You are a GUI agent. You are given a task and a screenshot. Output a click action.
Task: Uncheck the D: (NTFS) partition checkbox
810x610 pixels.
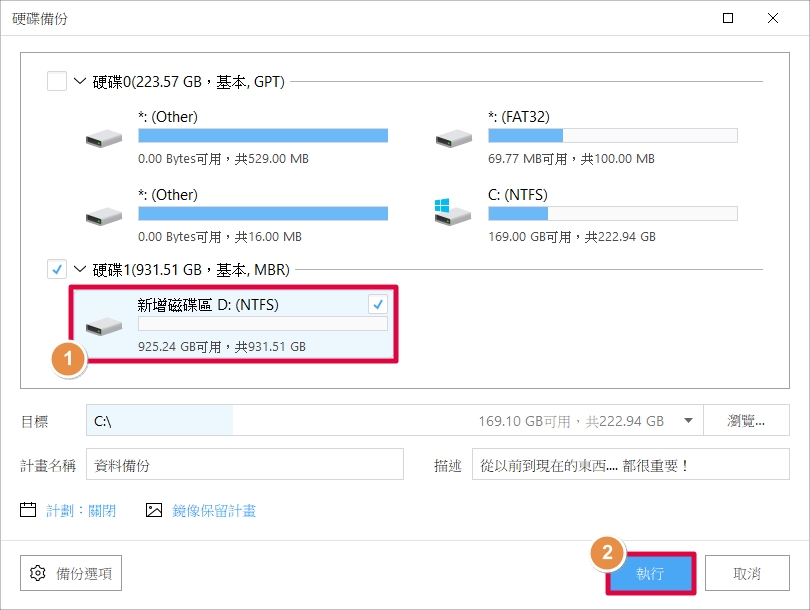tap(378, 304)
